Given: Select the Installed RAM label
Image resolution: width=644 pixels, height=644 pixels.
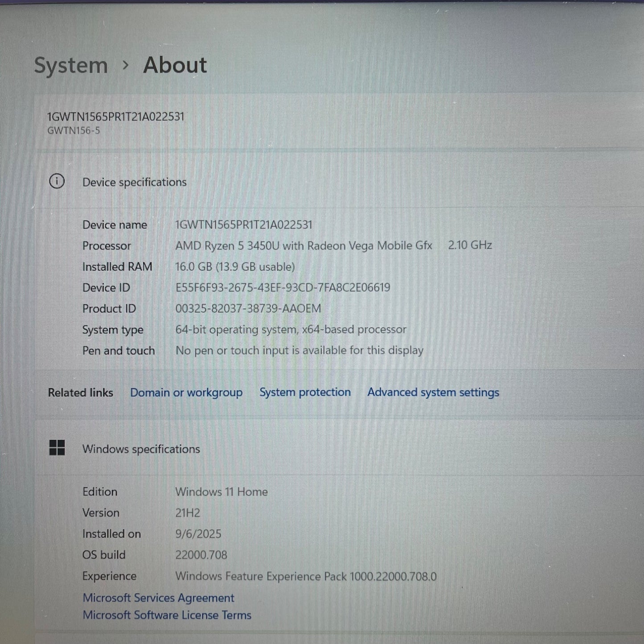Looking at the screenshot, I should (x=117, y=267).
